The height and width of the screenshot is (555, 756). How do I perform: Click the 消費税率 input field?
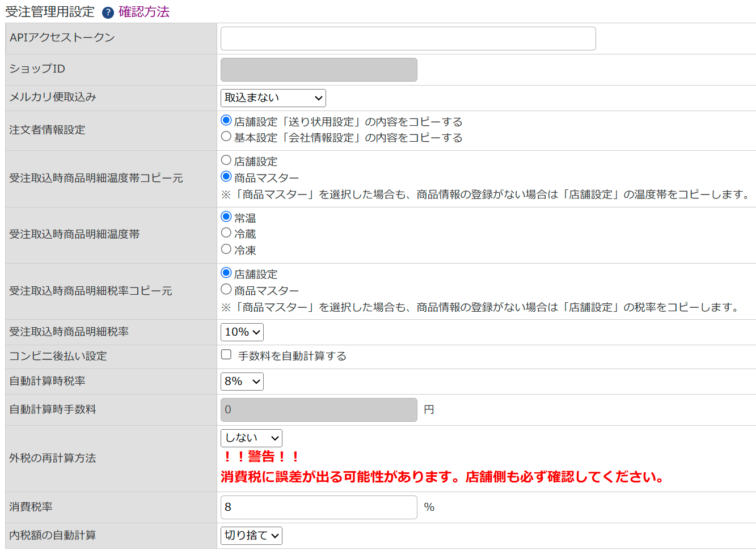point(318,507)
